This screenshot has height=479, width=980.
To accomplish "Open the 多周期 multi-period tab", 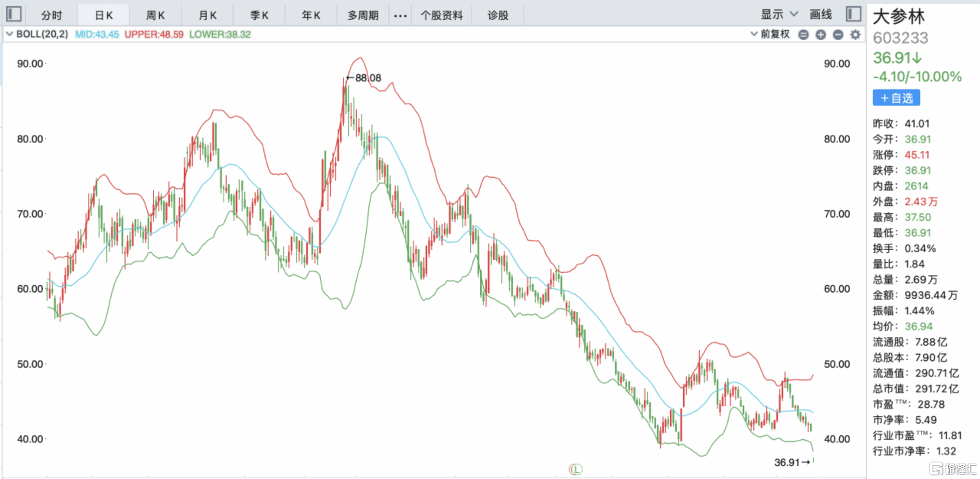I will pyautogui.click(x=363, y=15).
